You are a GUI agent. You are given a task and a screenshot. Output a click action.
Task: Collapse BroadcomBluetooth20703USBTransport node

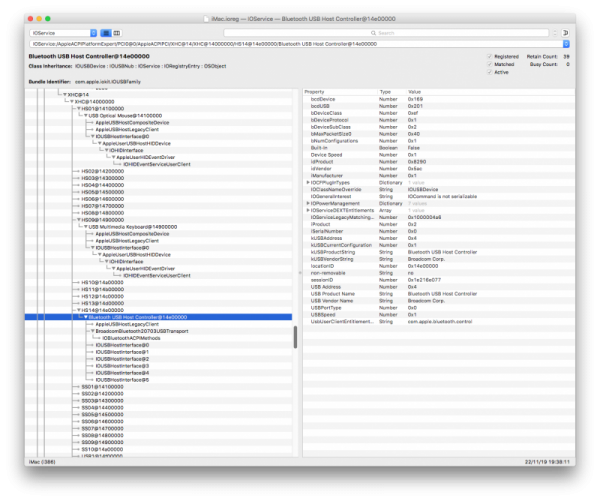(93, 331)
